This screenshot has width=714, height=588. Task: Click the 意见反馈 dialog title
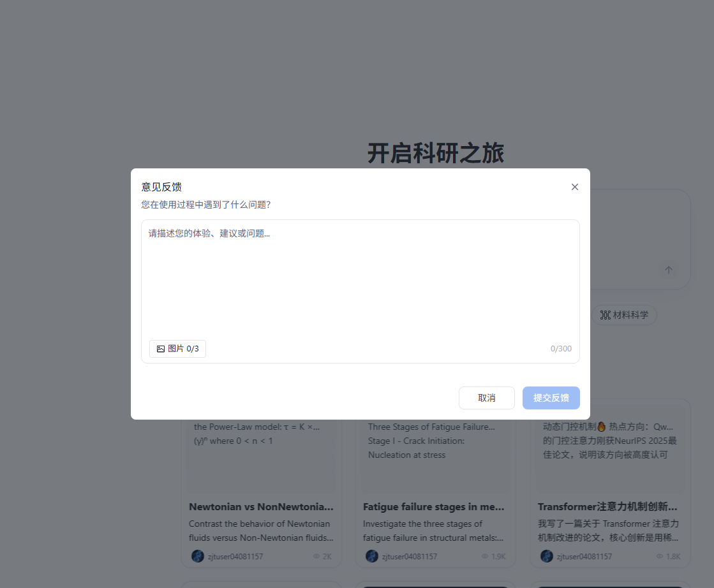pos(161,187)
